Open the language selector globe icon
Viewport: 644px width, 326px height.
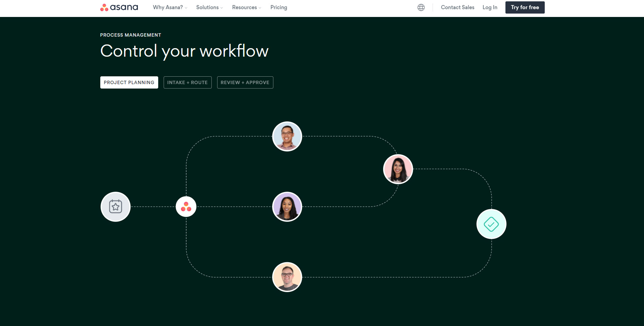[421, 7]
